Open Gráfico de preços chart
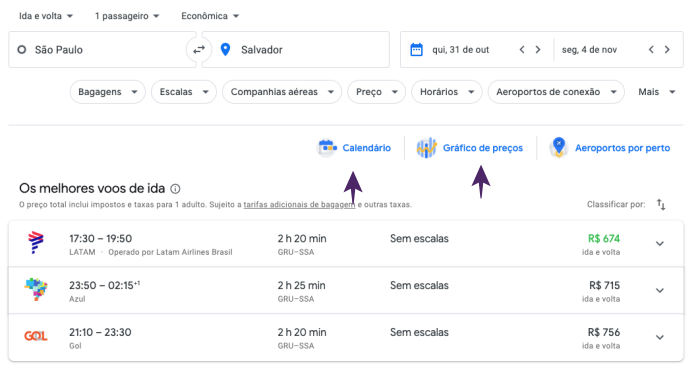700x365 pixels. click(x=470, y=148)
